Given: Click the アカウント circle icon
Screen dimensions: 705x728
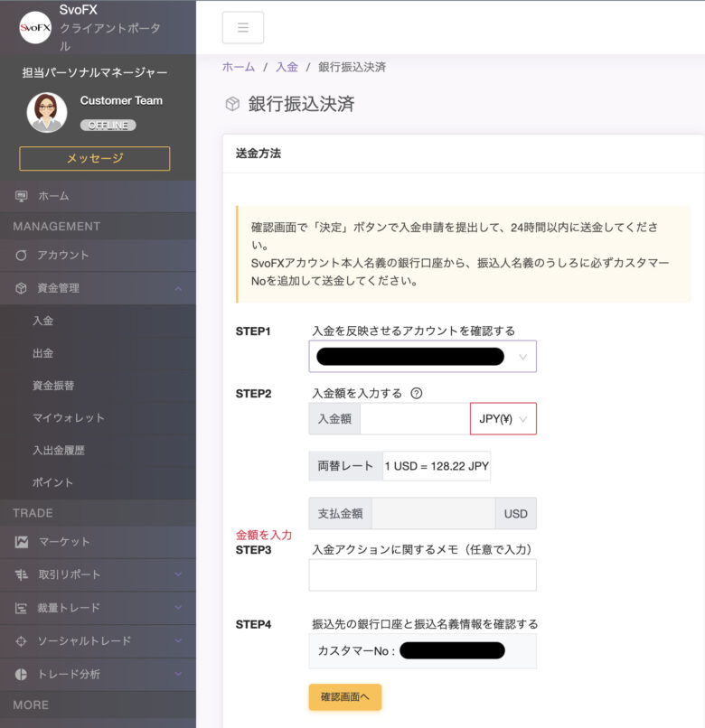Looking at the screenshot, I should [21, 256].
